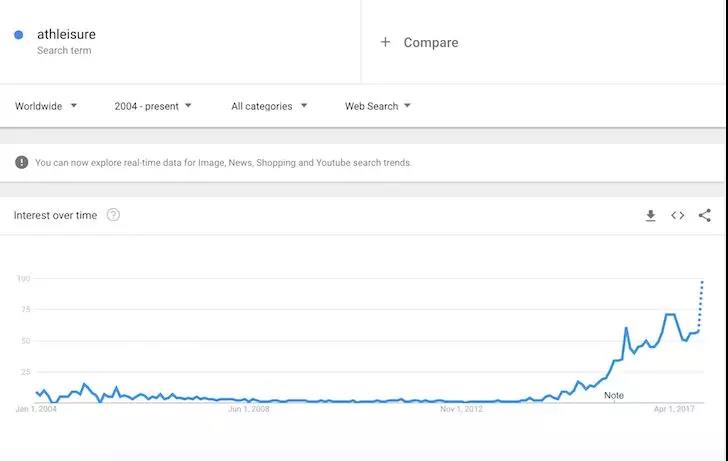The height and width of the screenshot is (461, 728).
Task: Click the blue dot beside athleisure
Action: click(19, 35)
